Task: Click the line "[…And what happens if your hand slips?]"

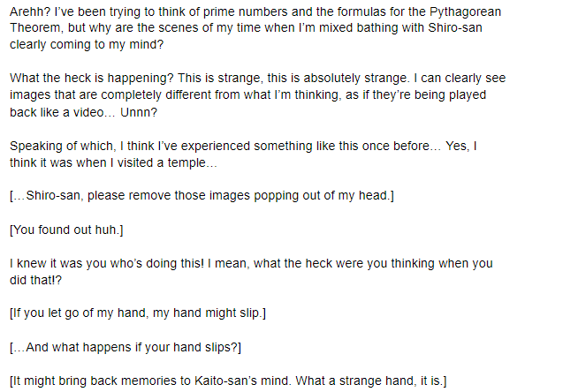Action: click(x=126, y=348)
